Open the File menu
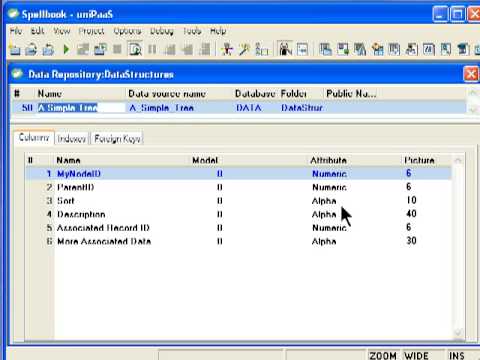This screenshot has height=360, width=480. (16, 31)
